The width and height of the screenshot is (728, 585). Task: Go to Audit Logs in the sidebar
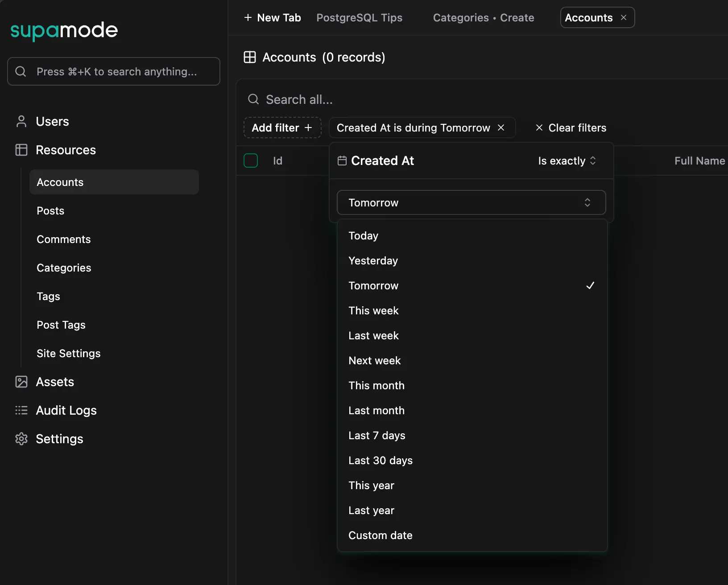pyautogui.click(x=66, y=410)
